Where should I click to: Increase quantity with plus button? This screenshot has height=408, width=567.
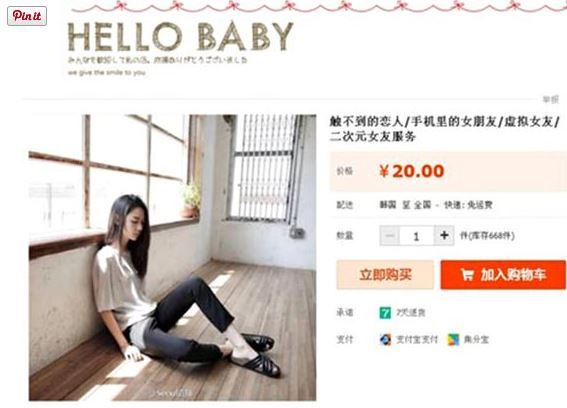tap(444, 235)
